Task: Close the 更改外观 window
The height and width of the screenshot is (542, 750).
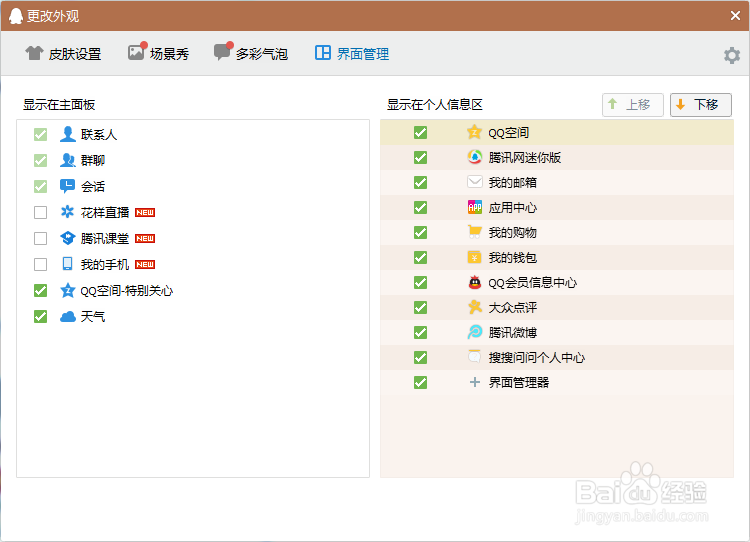Action: click(x=736, y=16)
